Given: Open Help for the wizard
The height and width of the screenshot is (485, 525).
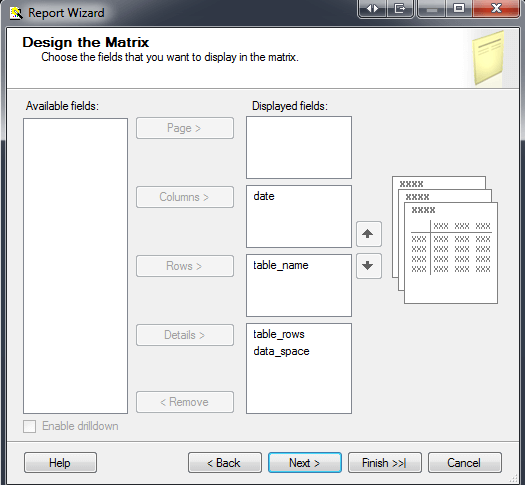Looking at the screenshot, I should (60, 463).
